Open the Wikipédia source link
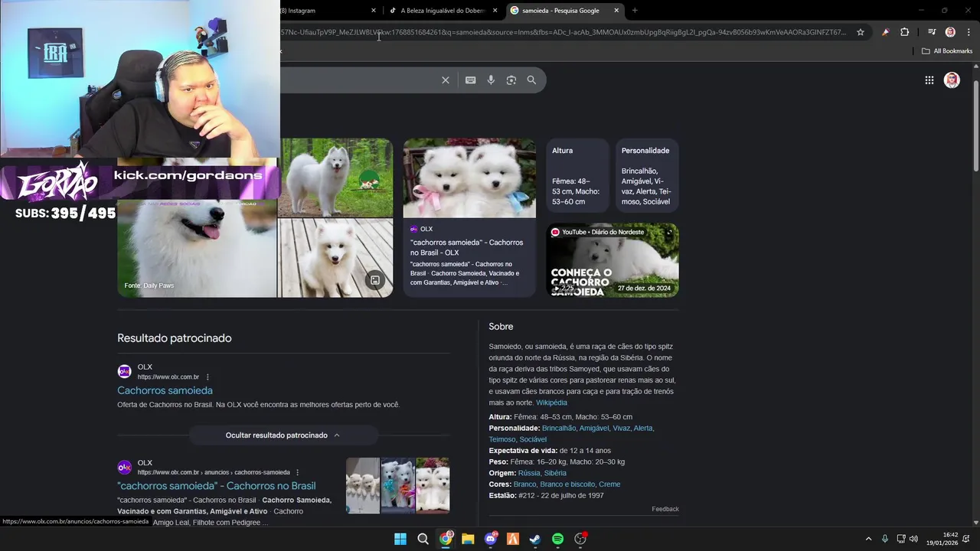Viewport: 980px width, 551px height. pyautogui.click(x=551, y=403)
